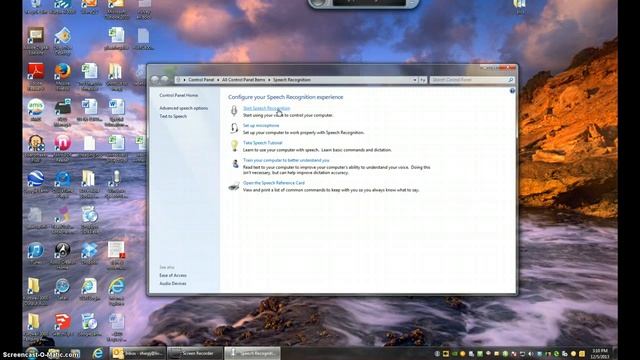Open Ease of Access under See also
The image size is (640, 360).
(x=173, y=276)
